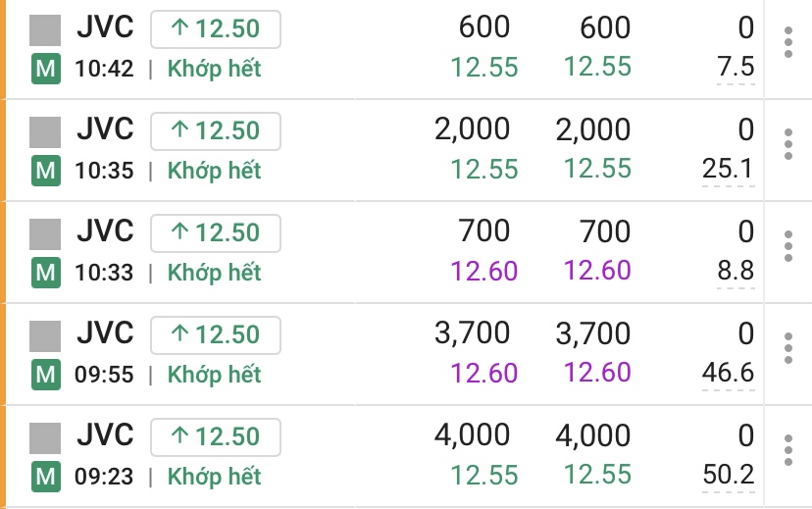The width and height of the screenshot is (812, 509).
Task: Click Khớp hết status on 09:55 order
Action: point(214,374)
